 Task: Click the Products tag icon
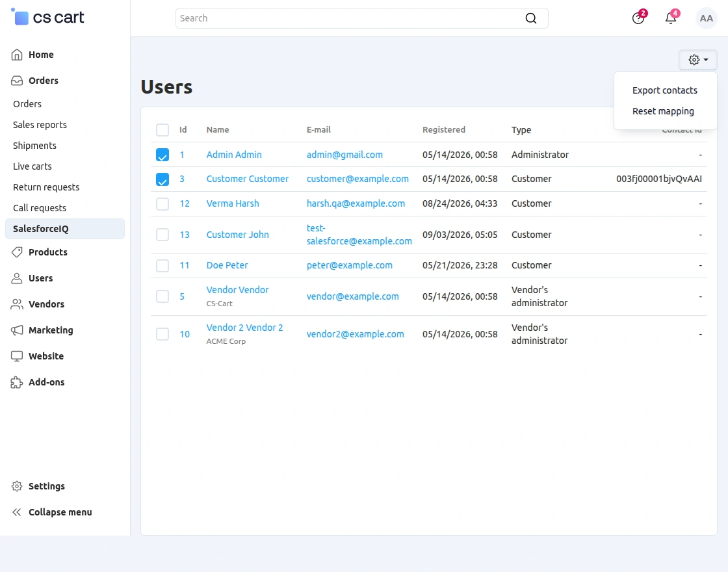[x=17, y=252]
